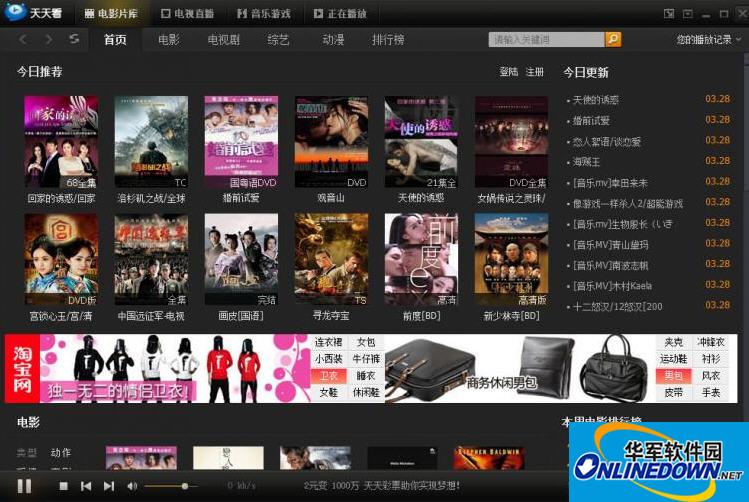Click 连衣裙 category in Taobao ad
The height and width of the screenshot is (502, 749).
[329, 342]
